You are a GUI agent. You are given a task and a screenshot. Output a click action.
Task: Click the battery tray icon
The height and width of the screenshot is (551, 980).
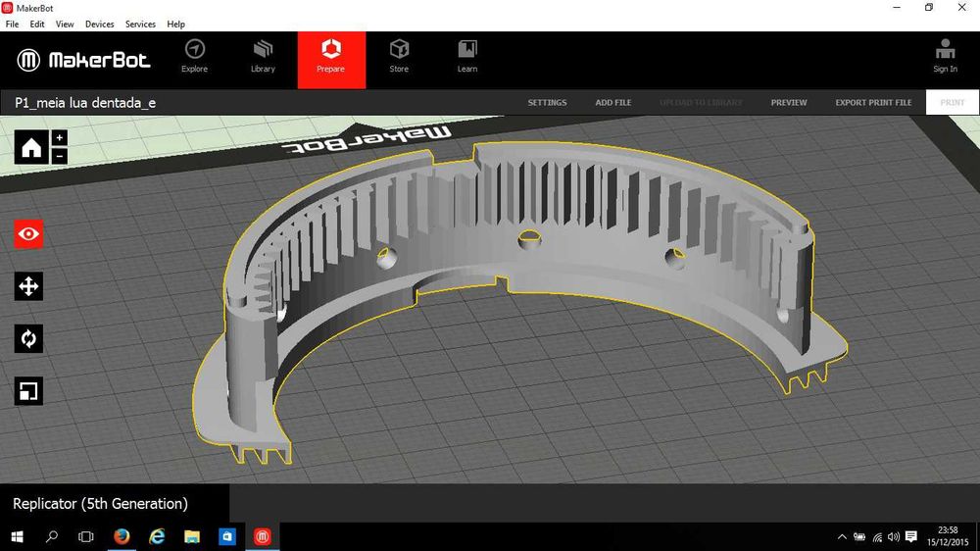859,536
